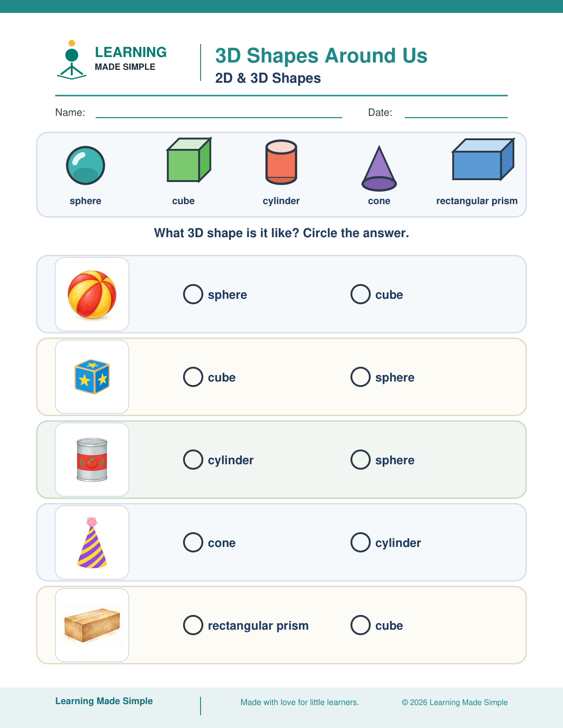Select rectangular prism circle in box row

point(193,625)
